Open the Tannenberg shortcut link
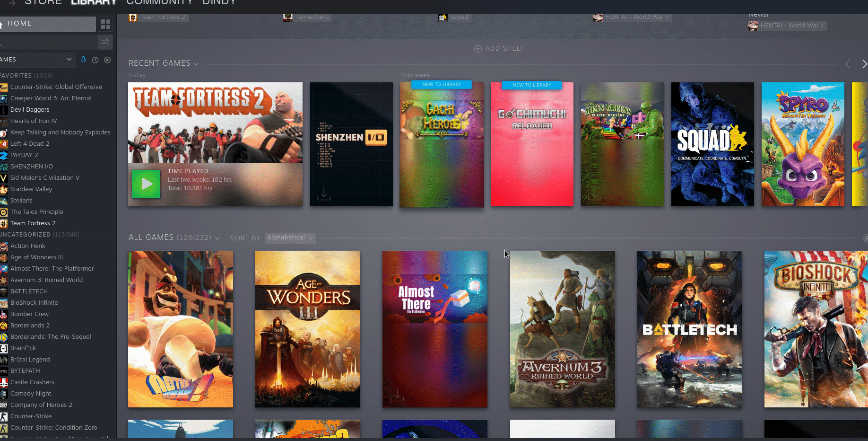This screenshot has height=441, width=868. coord(306,18)
